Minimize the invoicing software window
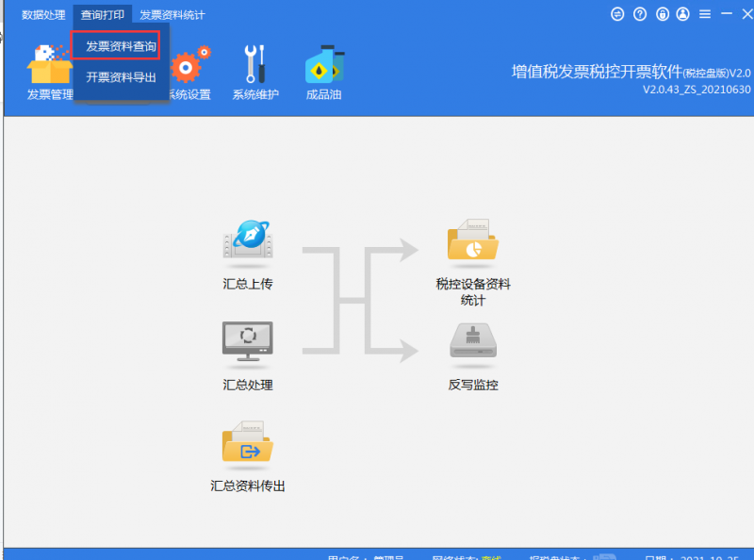Viewport: 754px width, 560px height. coord(726,14)
